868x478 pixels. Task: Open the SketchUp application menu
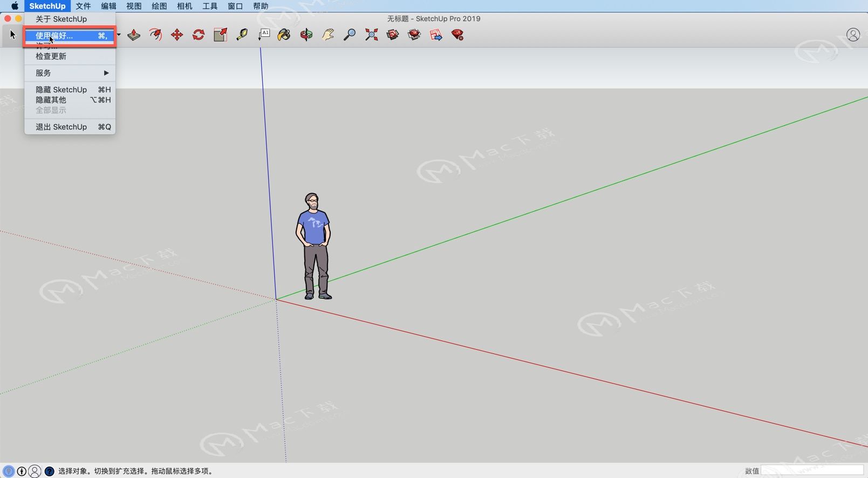click(47, 6)
